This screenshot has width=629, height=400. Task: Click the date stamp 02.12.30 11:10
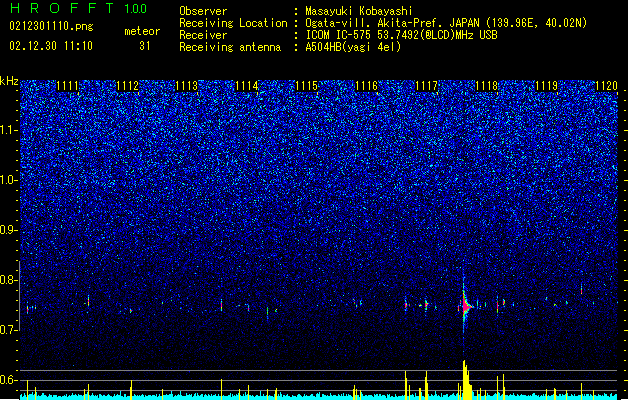(x=51, y=46)
